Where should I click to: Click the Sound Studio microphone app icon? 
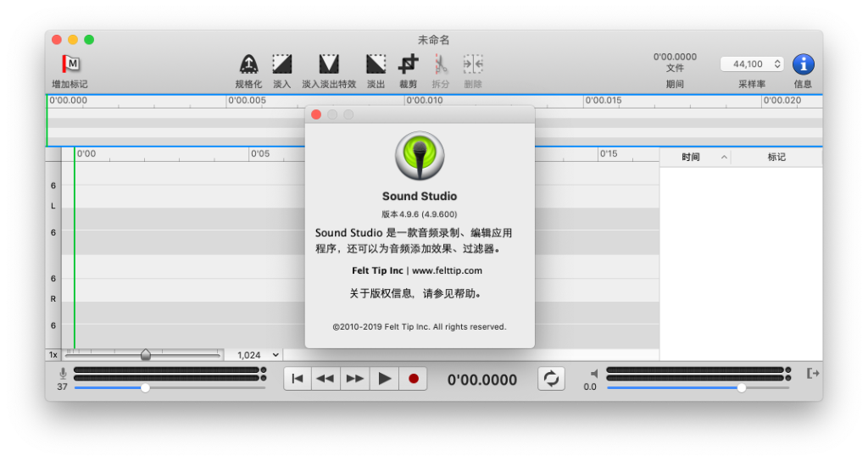[420, 156]
